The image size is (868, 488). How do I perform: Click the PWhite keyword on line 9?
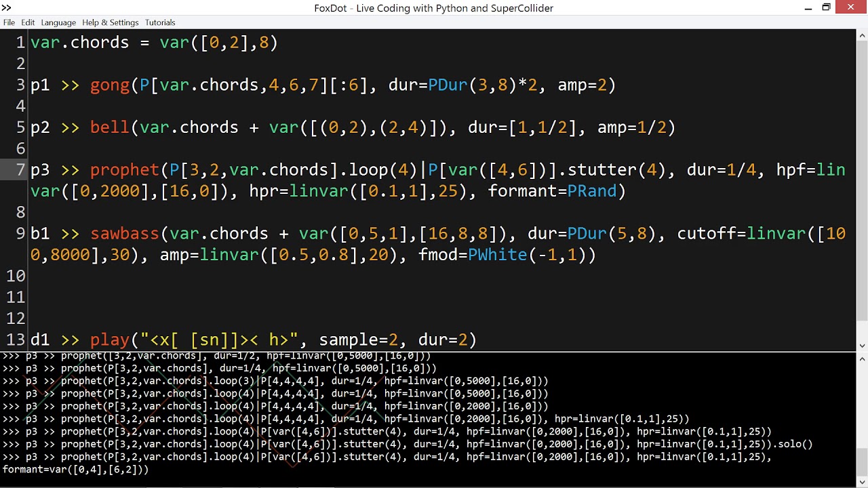click(500, 255)
